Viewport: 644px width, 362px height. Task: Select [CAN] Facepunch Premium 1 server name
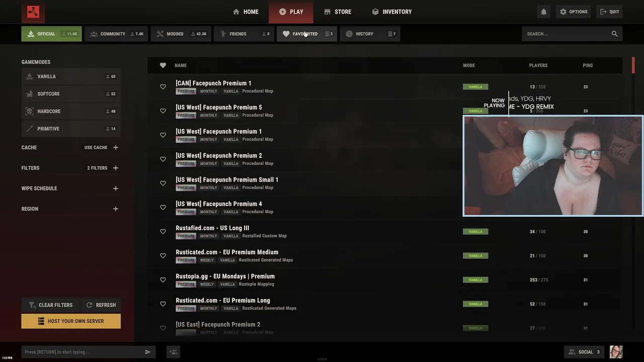point(213,83)
